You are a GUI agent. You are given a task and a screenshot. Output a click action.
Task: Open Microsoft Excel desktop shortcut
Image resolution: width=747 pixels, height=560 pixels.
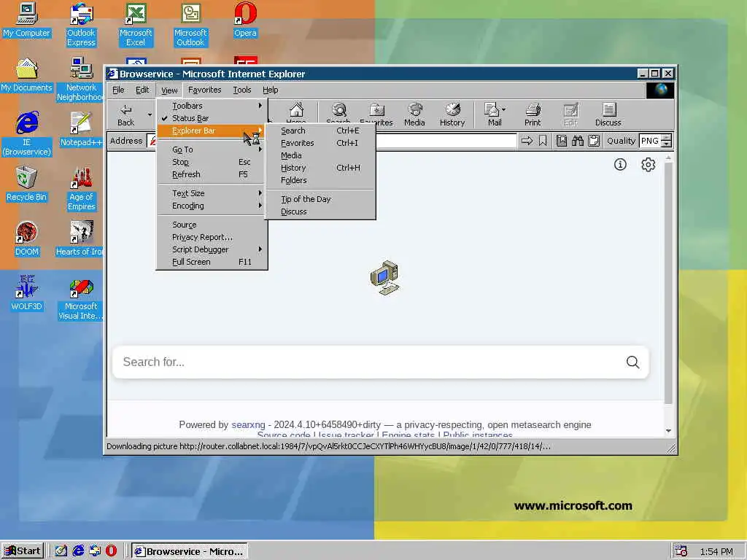click(x=136, y=25)
